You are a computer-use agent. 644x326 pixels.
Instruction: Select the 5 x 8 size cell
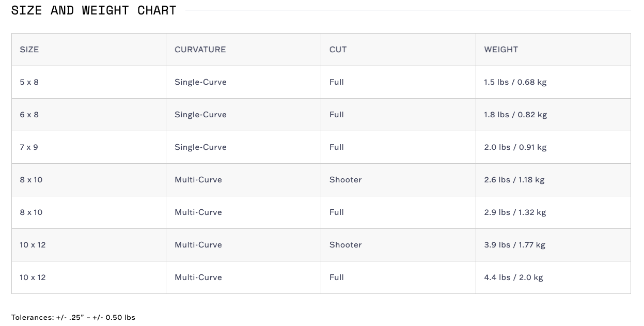pyautogui.click(x=29, y=82)
